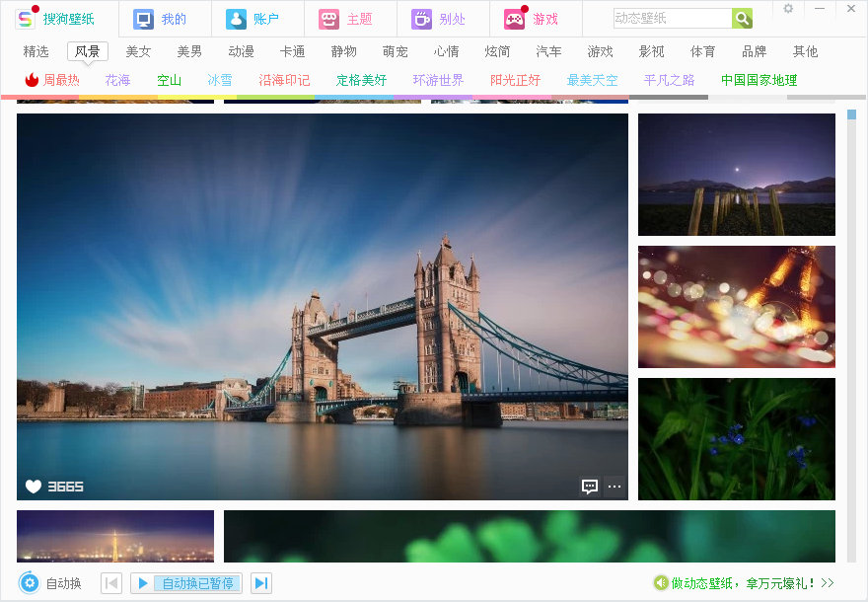Select the 汽车 category
Viewport: 868px width, 602px height.
click(x=549, y=51)
